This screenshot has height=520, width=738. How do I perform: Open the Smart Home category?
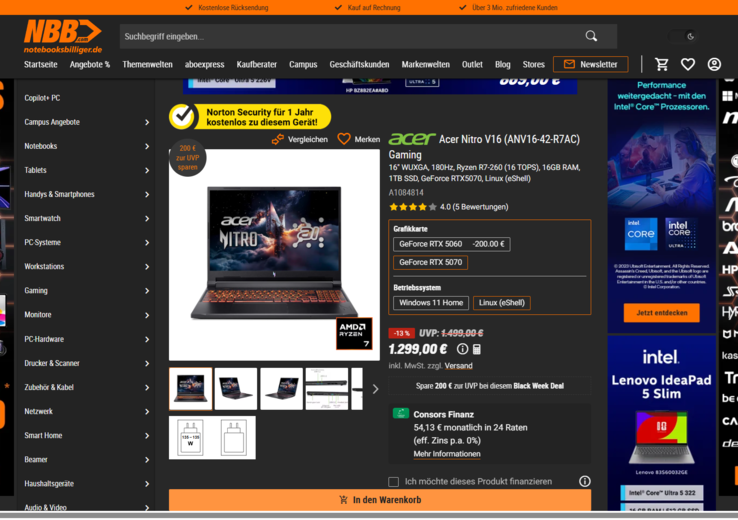click(x=43, y=435)
